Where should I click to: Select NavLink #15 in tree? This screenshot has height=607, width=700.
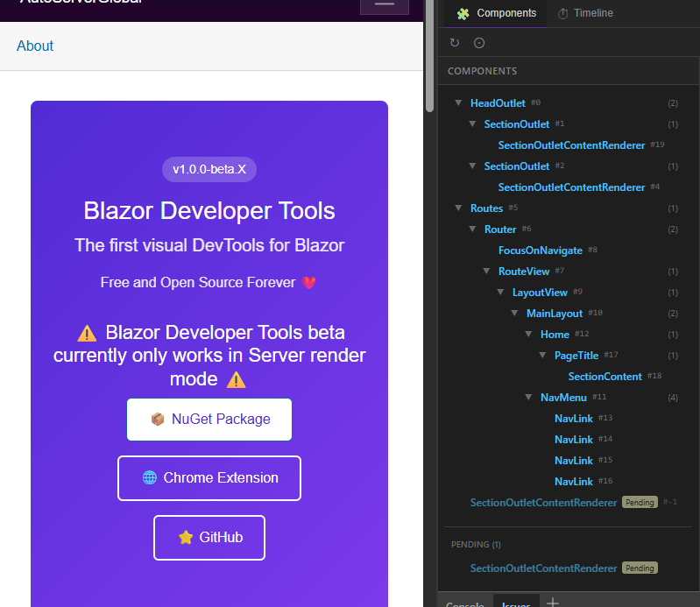pyautogui.click(x=574, y=460)
